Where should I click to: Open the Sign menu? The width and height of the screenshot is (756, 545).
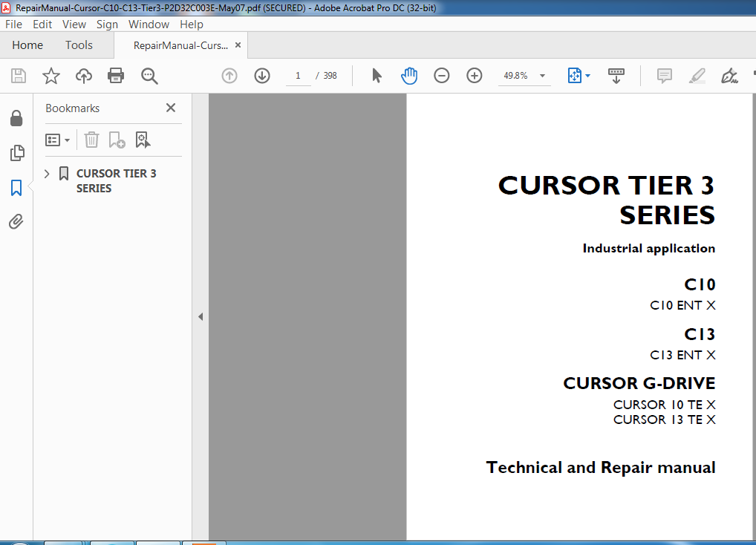107,24
